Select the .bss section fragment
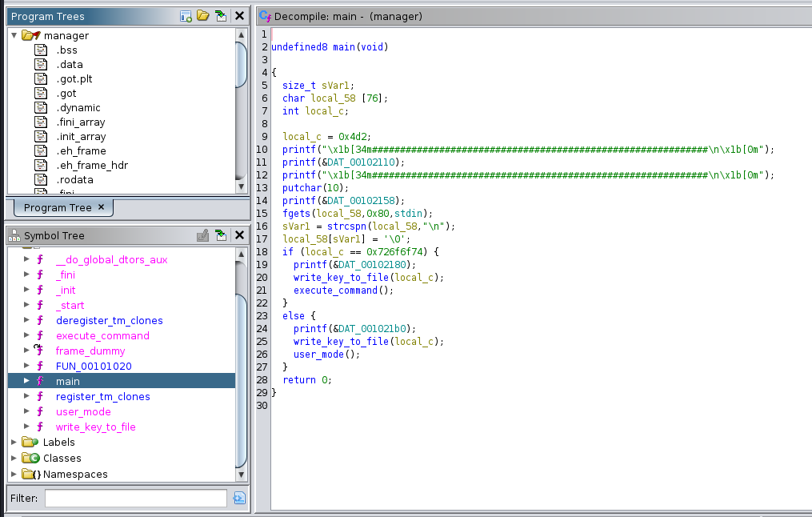The height and width of the screenshot is (517, 812). coord(67,50)
